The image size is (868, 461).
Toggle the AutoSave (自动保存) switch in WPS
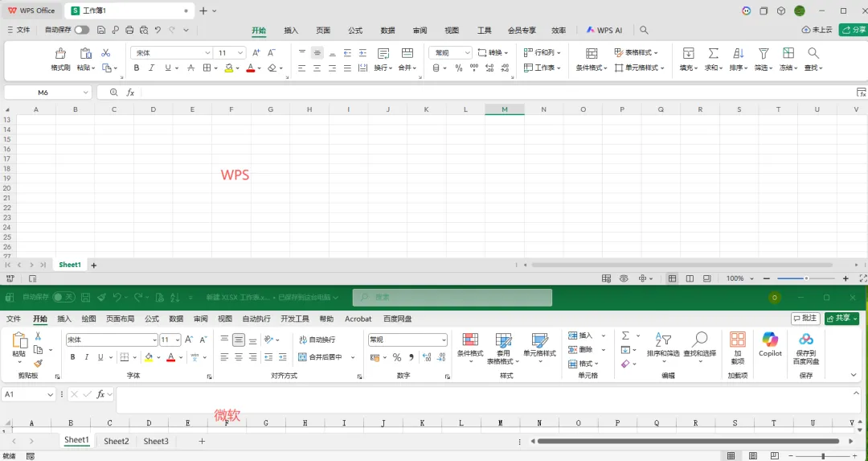click(x=82, y=30)
